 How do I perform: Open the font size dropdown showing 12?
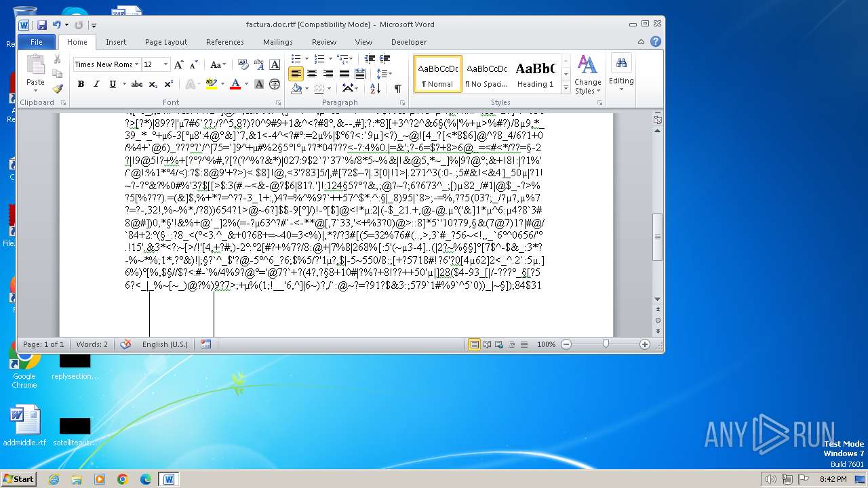(165, 64)
